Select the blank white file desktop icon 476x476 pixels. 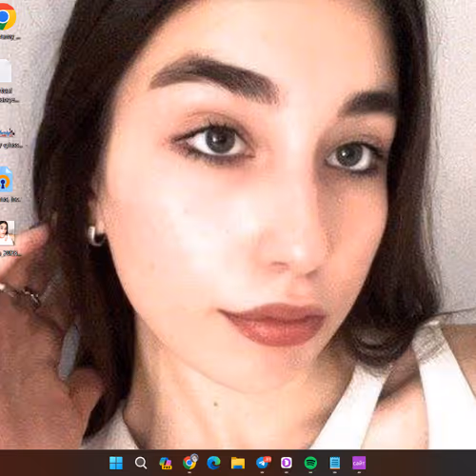click(6, 70)
